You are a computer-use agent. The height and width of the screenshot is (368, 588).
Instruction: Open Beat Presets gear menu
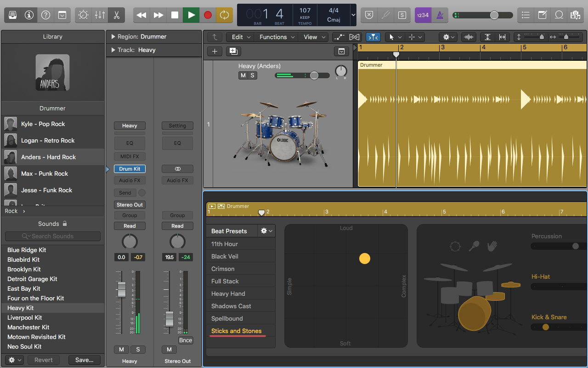coord(266,231)
